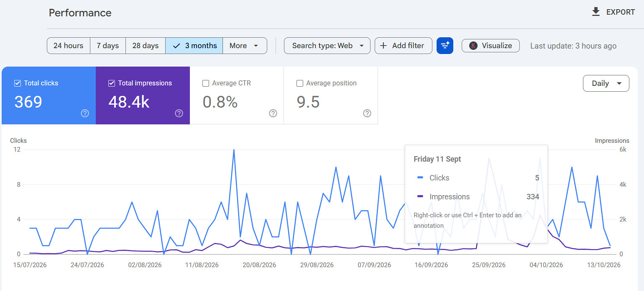This screenshot has width=644, height=291.
Task: Open the Search type: Web dropdown
Action: click(x=327, y=46)
